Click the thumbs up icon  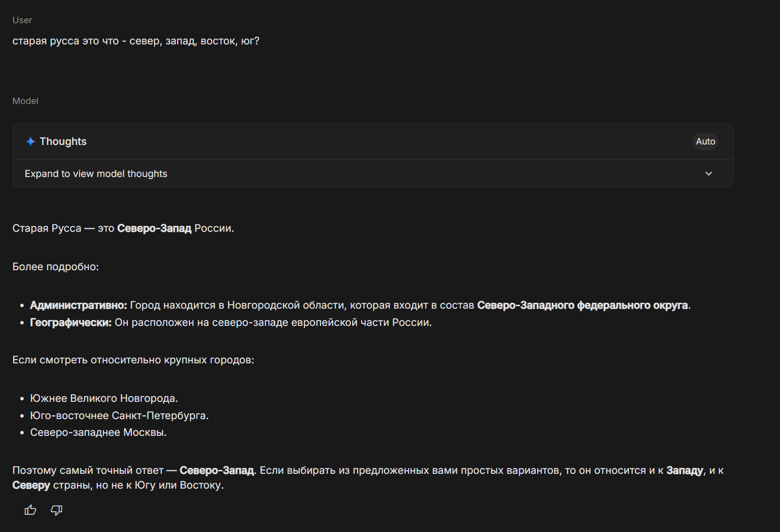point(31,510)
